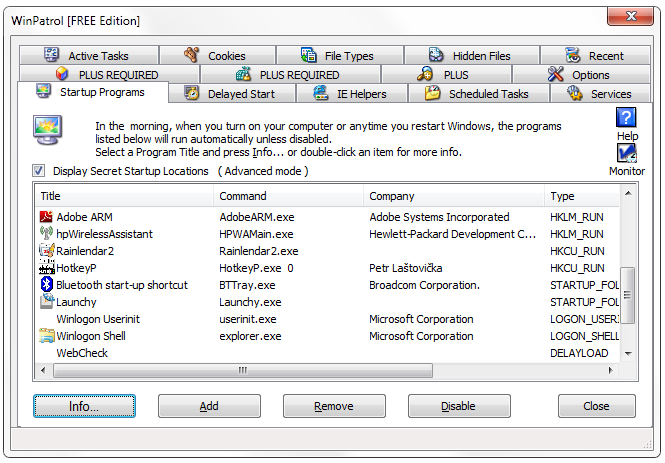This screenshot has height=463, width=665.
Task: Click the hpWirelessAssistant antenna icon
Action: point(46,233)
